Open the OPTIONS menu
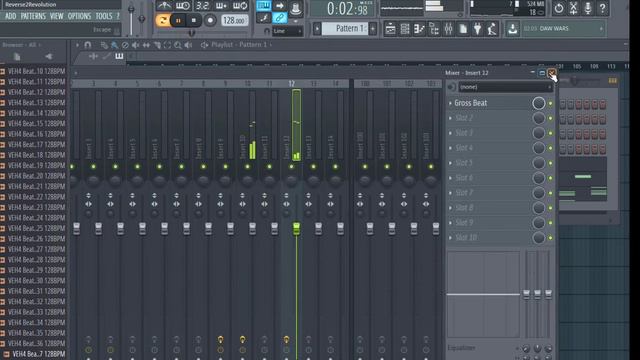 (x=79, y=16)
